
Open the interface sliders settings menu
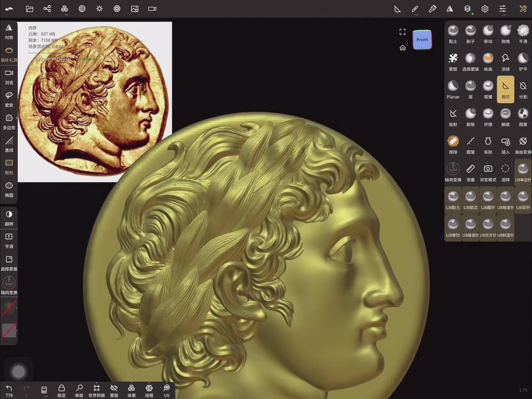point(503,9)
